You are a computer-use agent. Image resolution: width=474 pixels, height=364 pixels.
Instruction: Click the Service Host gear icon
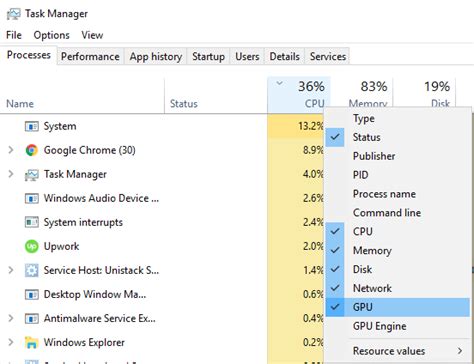(x=32, y=270)
